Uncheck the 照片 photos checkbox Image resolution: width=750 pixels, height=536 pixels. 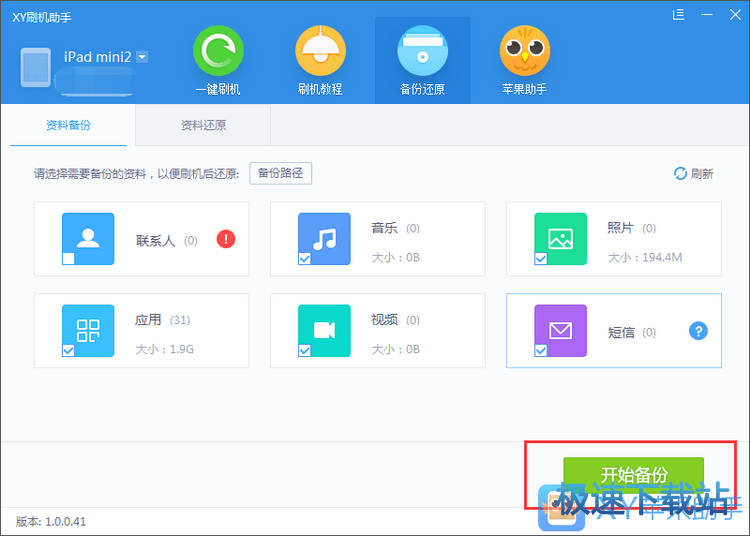(x=540, y=259)
